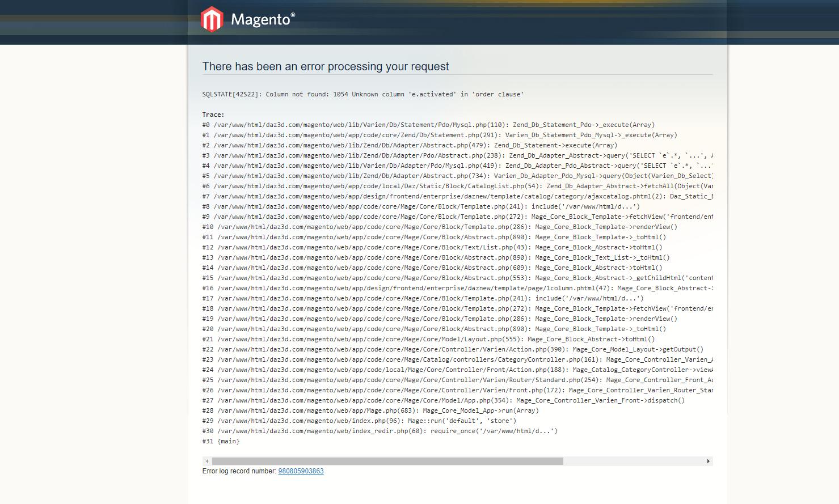
Task: Select trace line #29 index.php(96) Mage::run
Action: (359, 421)
